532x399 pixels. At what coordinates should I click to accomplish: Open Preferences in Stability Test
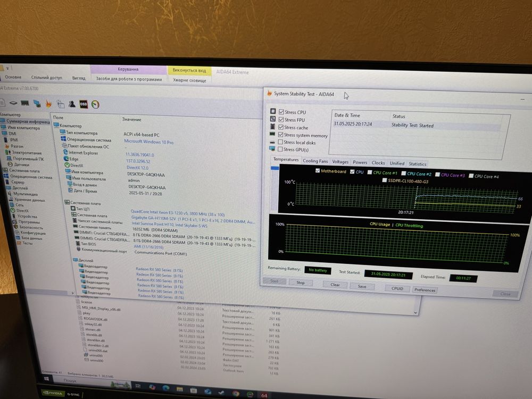(x=425, y=290)
